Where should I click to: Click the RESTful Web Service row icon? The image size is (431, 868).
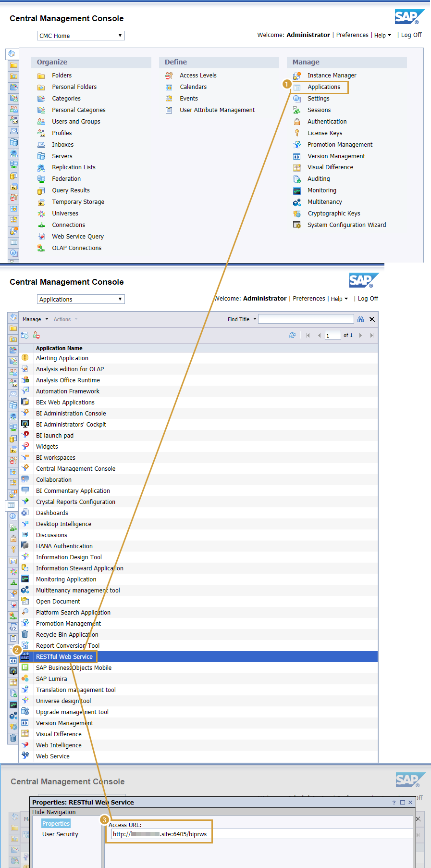coord(25,657)
